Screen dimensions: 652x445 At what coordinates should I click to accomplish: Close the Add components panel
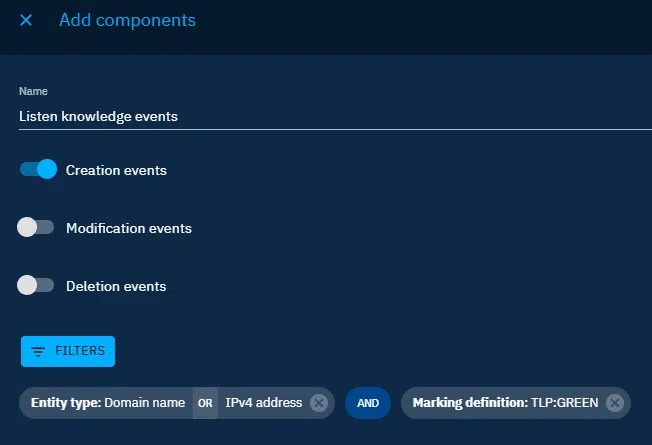coord(26,20)
